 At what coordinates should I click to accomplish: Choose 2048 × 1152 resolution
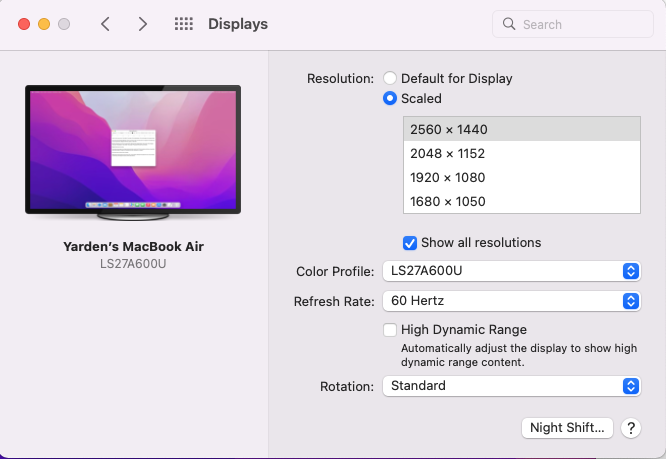click(522, 153)
